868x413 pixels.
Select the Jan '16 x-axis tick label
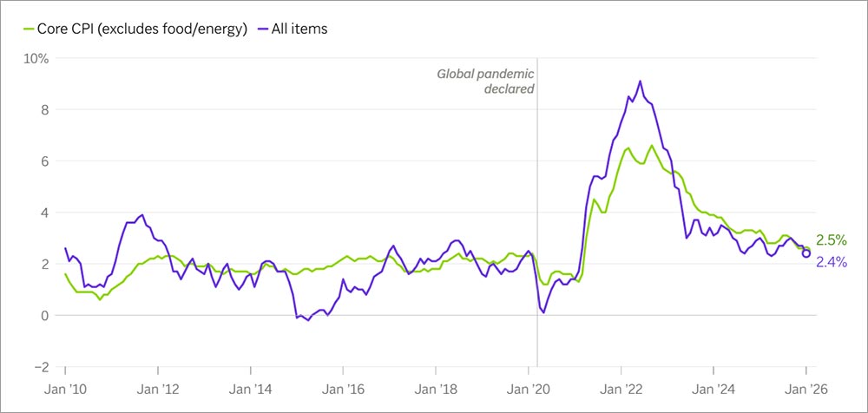(344, 391)
